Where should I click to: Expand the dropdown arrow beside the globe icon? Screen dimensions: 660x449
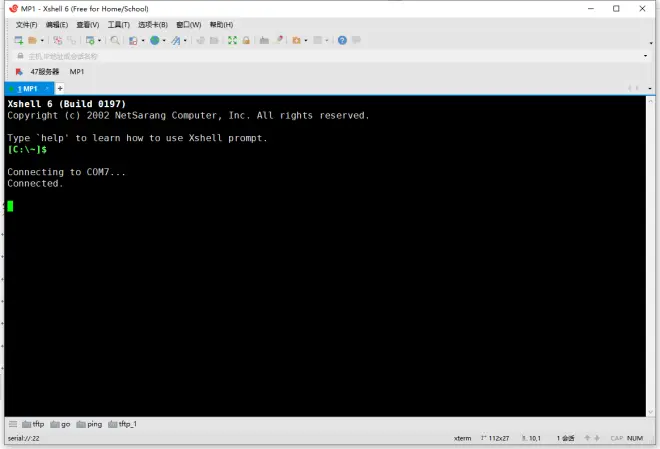pos(164,41)
